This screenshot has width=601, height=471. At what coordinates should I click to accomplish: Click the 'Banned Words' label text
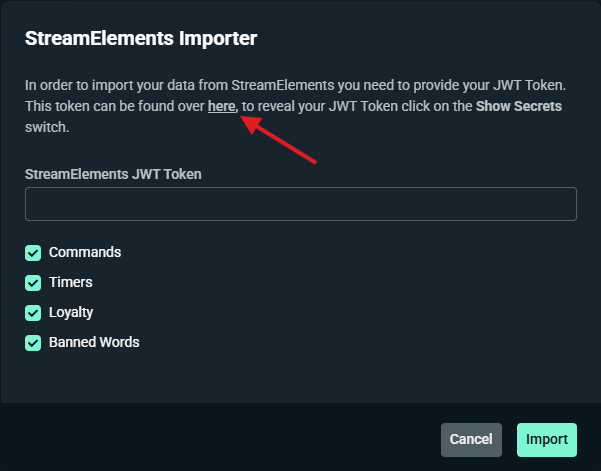94,343
